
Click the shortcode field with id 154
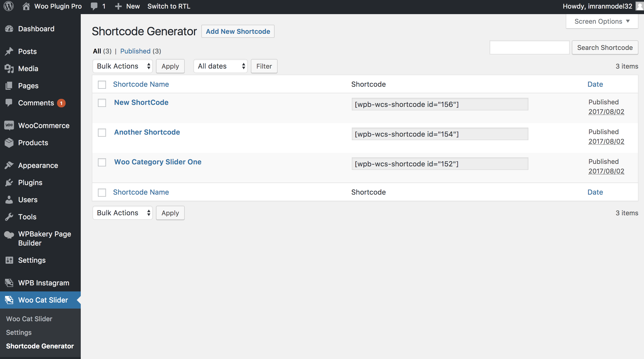coord(440,134)
